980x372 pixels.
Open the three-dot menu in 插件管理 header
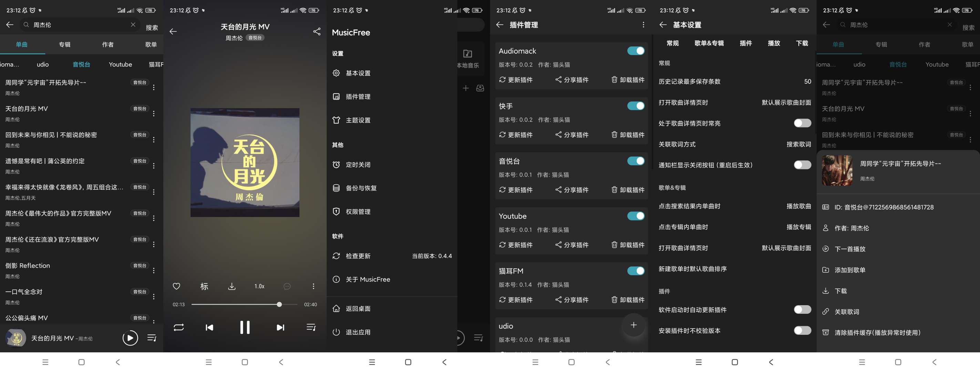click(x=643, y=25)
